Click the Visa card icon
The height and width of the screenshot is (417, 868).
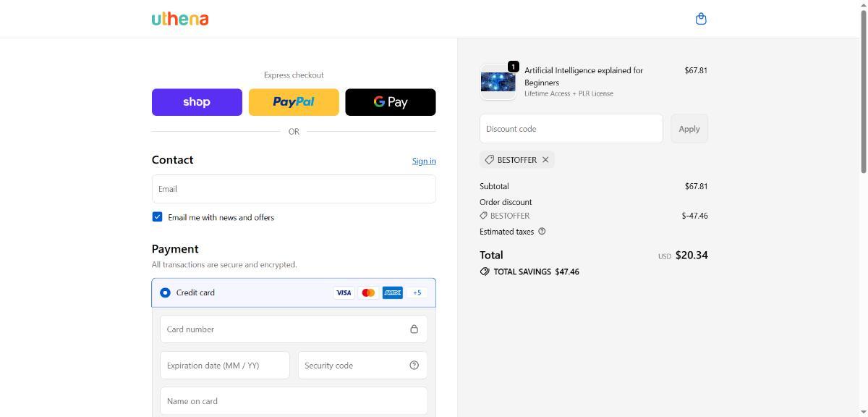(x=344, y=292)
